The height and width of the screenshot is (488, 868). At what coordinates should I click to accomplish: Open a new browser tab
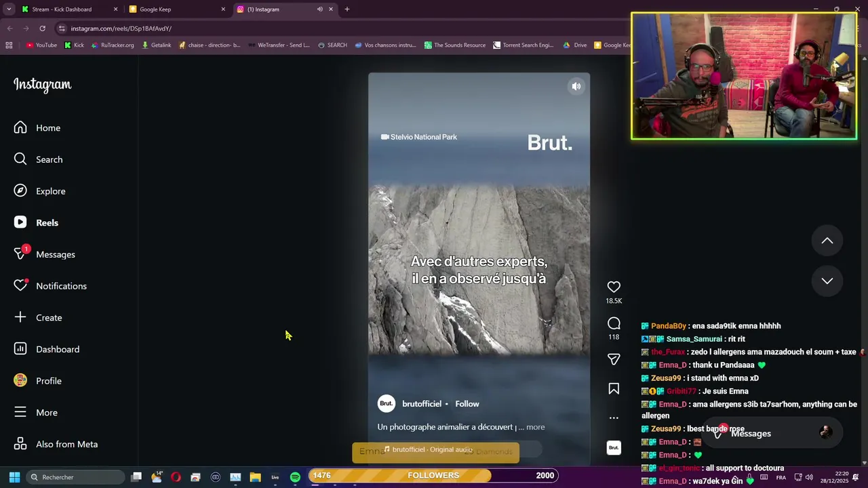(x=347, y=9)
